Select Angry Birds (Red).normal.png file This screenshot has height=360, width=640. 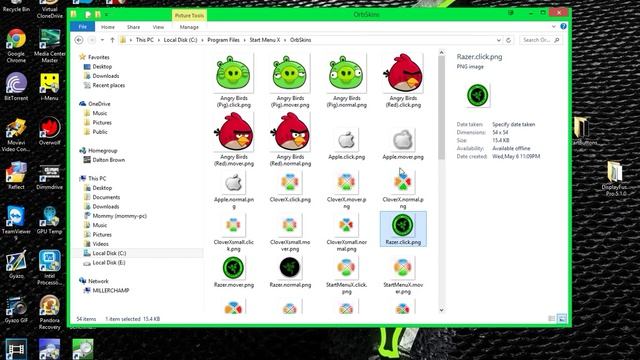click(x=290, y=140)
